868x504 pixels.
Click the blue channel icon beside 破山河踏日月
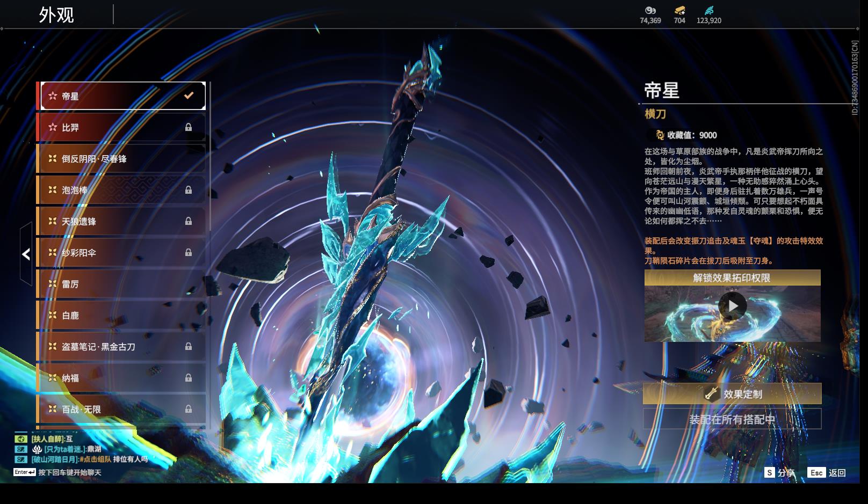pos(20,459)
